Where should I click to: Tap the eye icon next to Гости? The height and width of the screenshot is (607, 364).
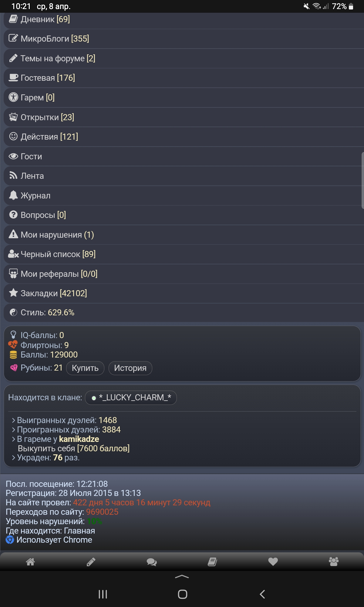pos(13,156)
